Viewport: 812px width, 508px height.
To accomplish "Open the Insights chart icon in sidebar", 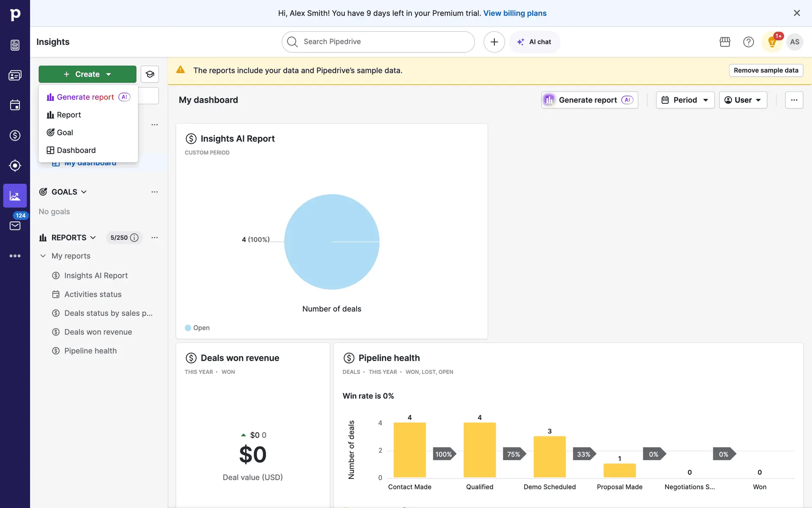I will [15, 196].
